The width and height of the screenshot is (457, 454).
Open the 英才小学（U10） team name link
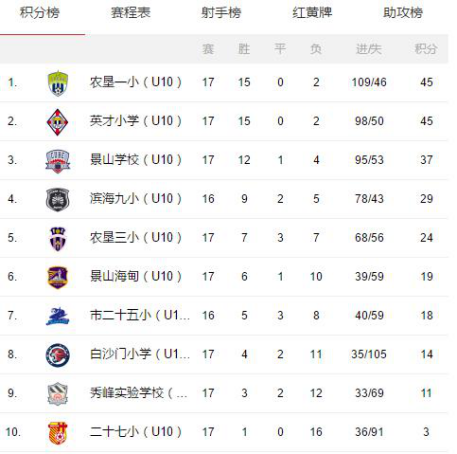tap(135, 121)
